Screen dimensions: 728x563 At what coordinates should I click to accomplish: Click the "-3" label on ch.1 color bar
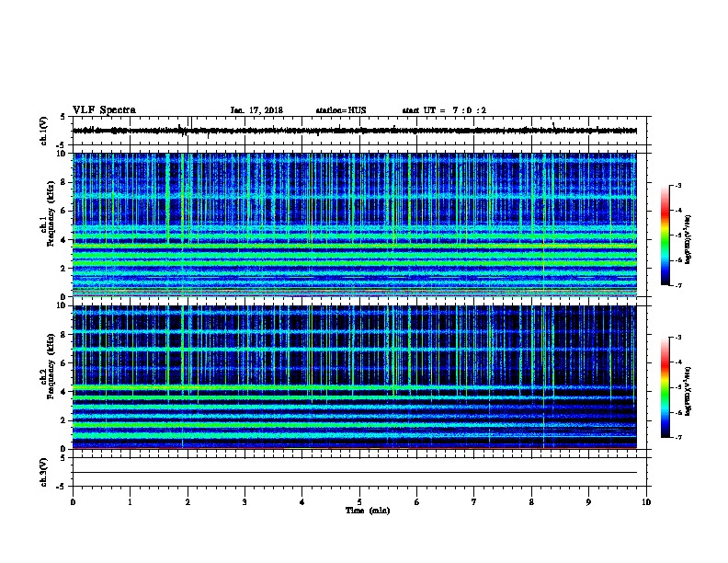pyautogui.click(x=677, y=185)
